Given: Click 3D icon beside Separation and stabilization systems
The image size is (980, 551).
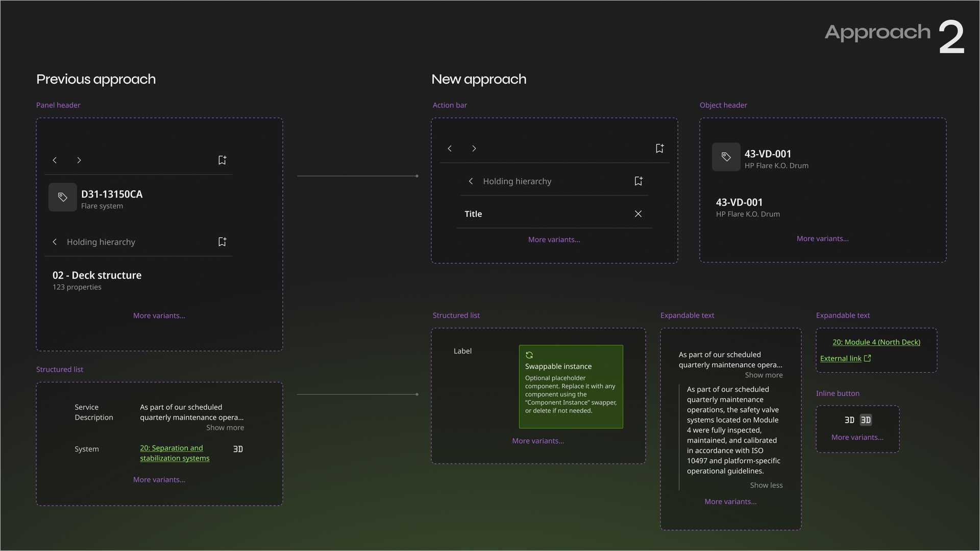Looking at the screenshot, I should tap(238, 449).
